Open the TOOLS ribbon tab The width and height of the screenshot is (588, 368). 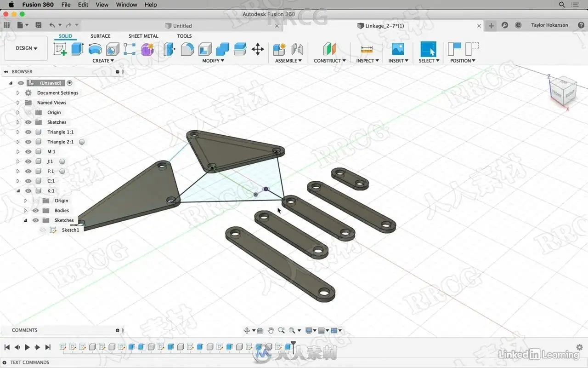pos(184,36)
